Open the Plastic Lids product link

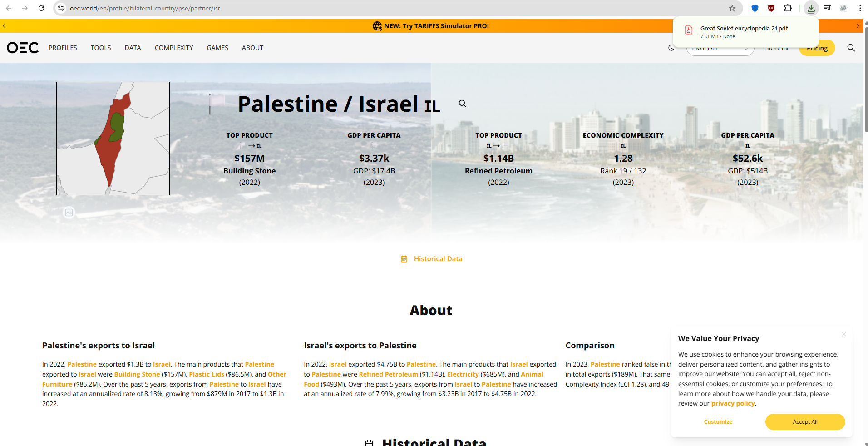(x=207, y=374)
